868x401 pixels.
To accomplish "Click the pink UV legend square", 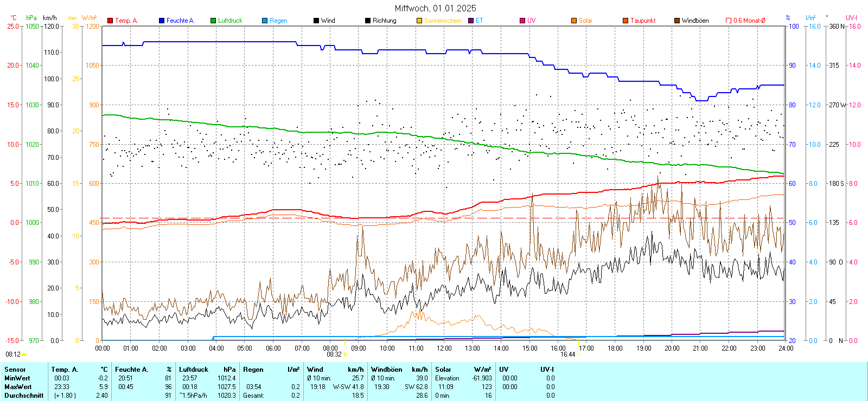I will pyautogui.click(x=522, y=21).
